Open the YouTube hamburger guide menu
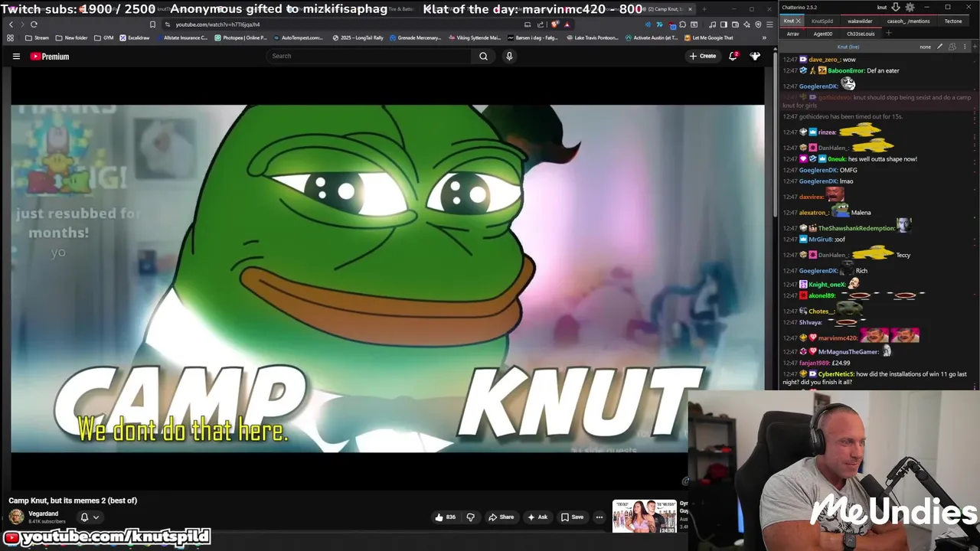Image resolution: width=980 pixels, height=551 pixels. click(16, 56)
